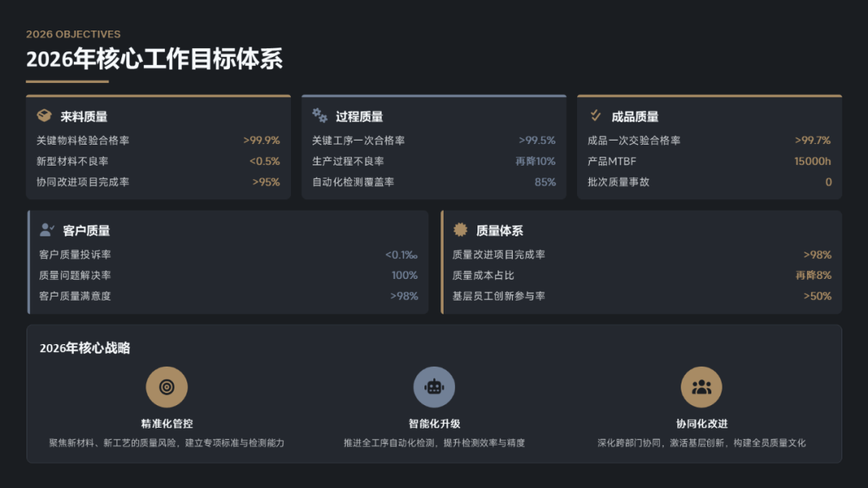The image size is (868, 488).
Task: Click the 2026年核心工作目标体系 title
Action: (x=154, y=59)
